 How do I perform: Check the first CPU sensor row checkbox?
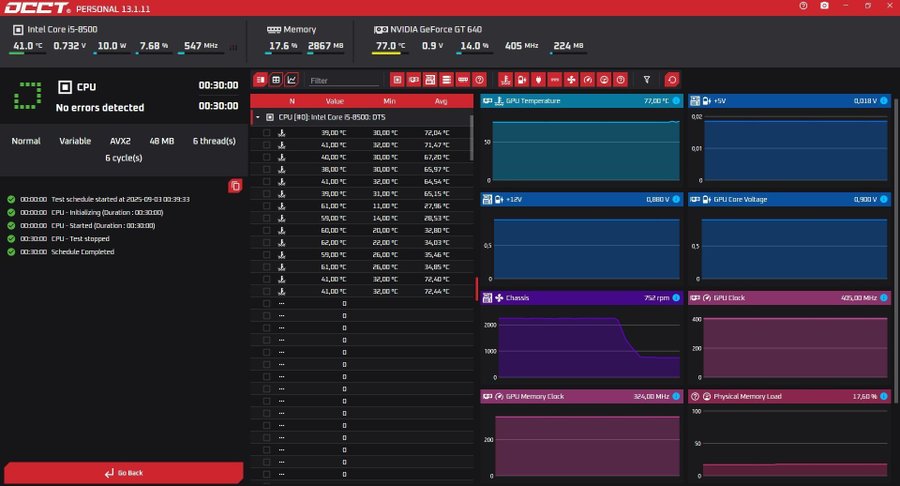tap(266, 133)
